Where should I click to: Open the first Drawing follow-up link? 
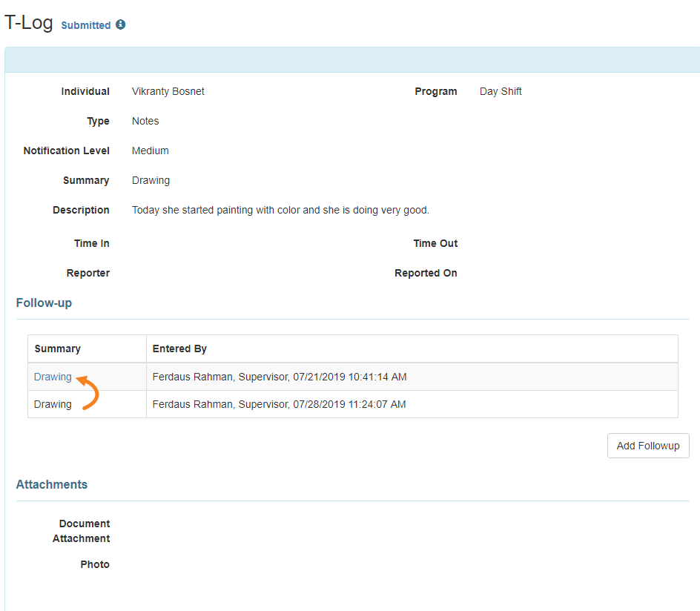pyautogui.click(x=53, y=377)
